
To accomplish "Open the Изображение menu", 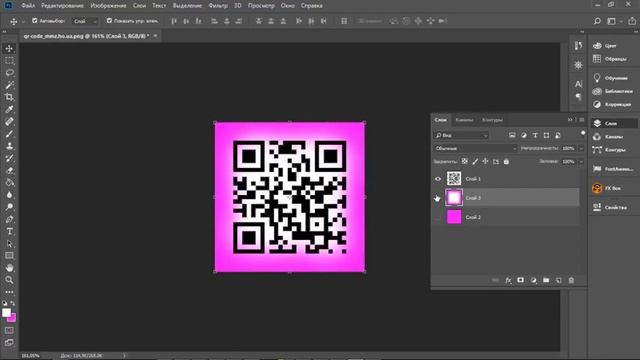I will click(108, 6).
